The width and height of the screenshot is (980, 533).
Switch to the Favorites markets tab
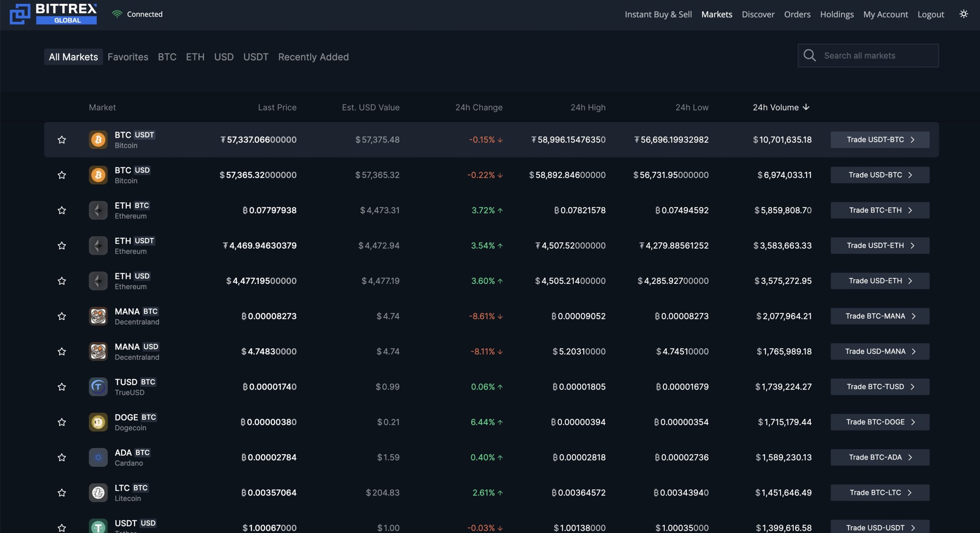[128, 57]
